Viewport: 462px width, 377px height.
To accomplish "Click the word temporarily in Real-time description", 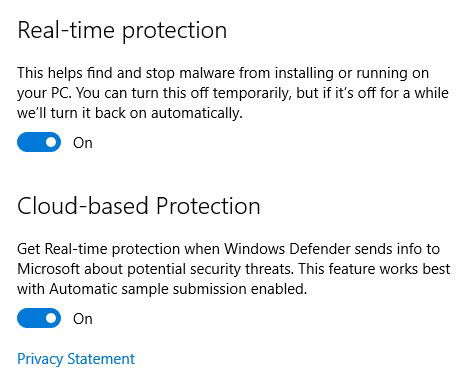I will coord(252,94).
